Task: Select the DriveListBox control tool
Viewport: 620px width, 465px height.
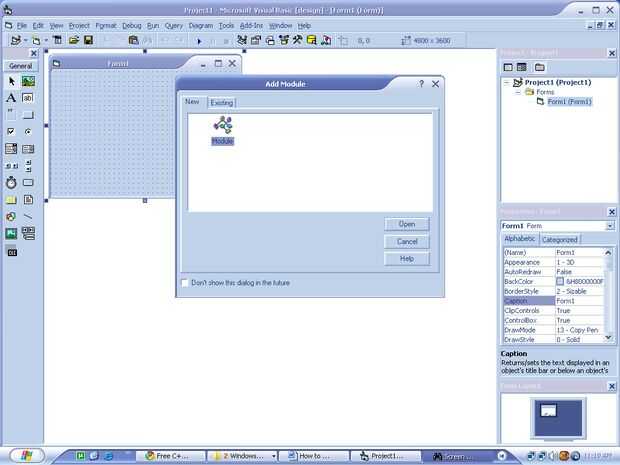Action: [x=28, y=183]
